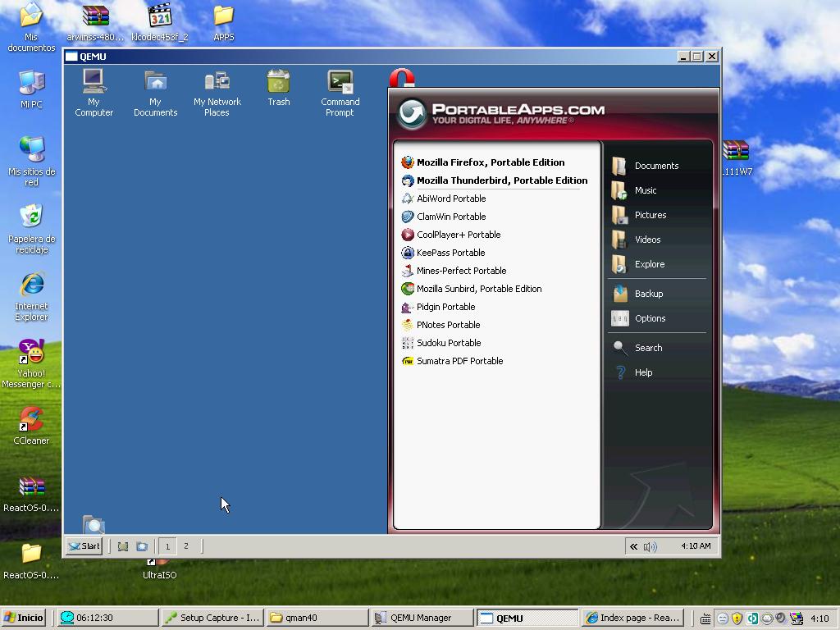
Task: Click the volume speaker icon in ReactOS tray
Action: point(651,546)
